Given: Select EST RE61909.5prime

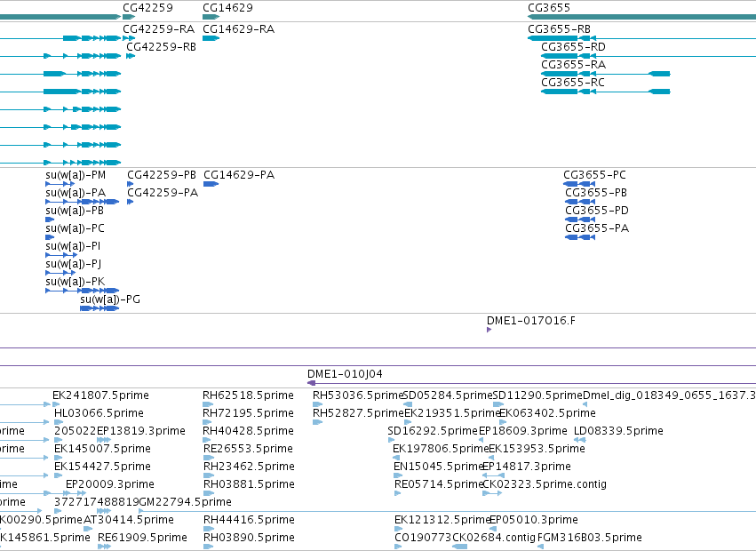Looking at the screenshot, I should click(x=142, y=538).
